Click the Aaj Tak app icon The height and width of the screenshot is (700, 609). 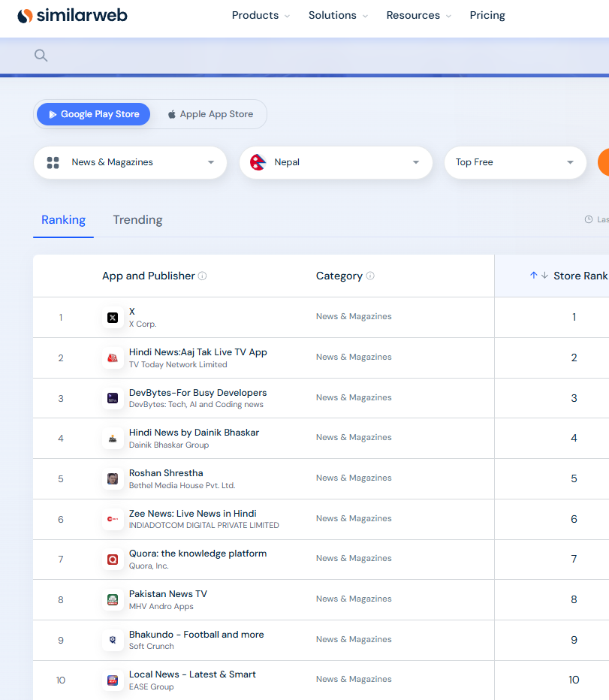(113, 358)
